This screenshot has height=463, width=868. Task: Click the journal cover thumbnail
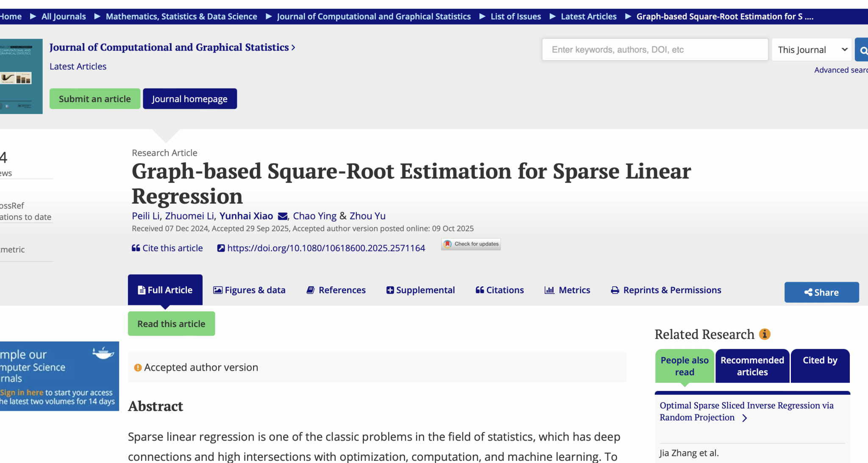(20, 76)
